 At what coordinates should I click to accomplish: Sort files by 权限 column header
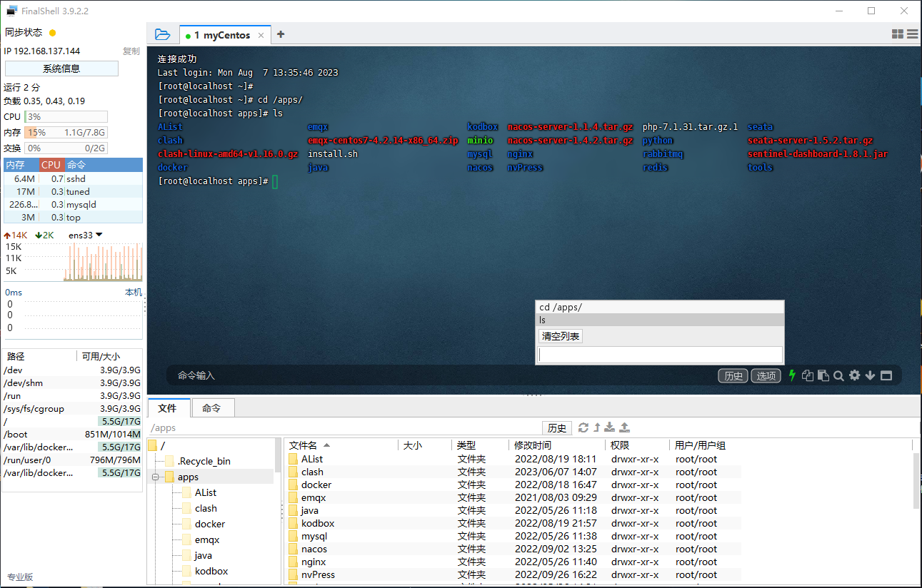click(636, 445)
